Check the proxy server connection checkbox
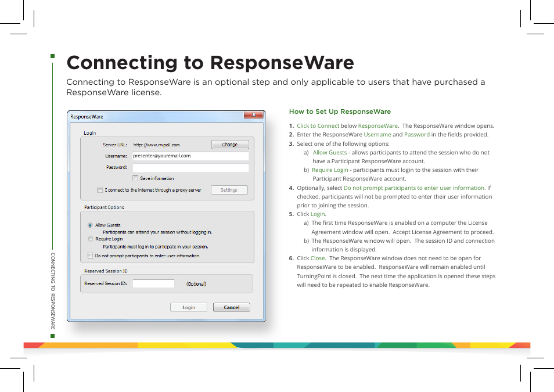The width and height of the screenshot is (554, 392). [100, 190]
